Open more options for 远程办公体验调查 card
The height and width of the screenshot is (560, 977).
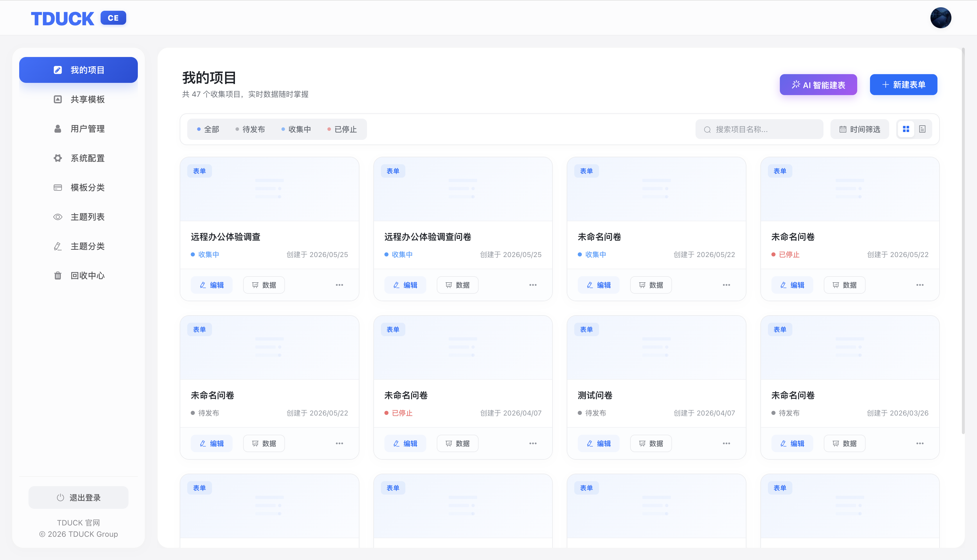339,285
